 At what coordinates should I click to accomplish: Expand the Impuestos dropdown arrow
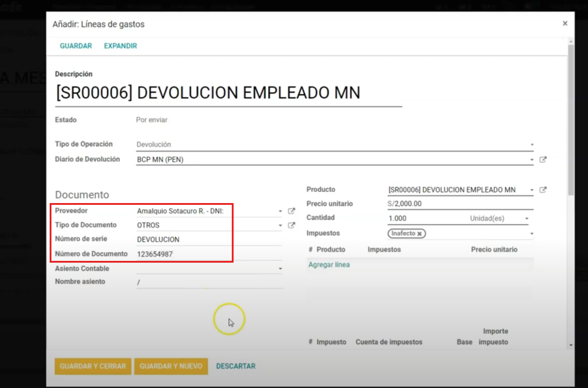pyautogui.click(x=532, y=233)
